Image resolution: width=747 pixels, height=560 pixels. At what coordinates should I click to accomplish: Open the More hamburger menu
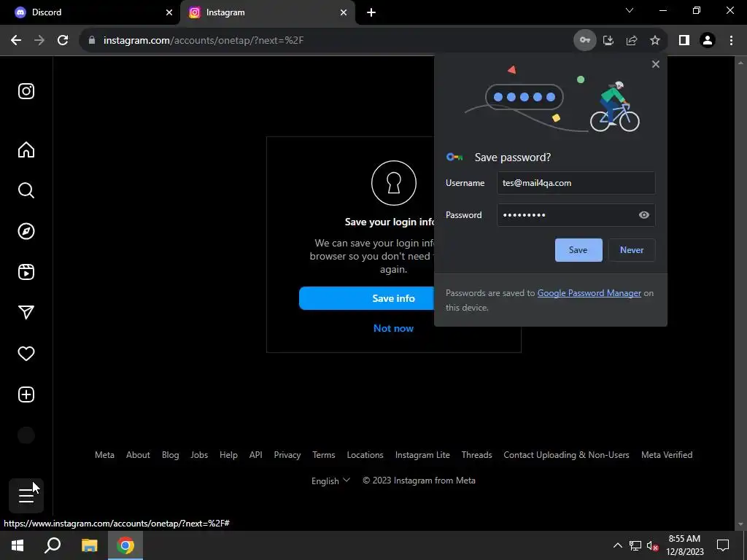tap(26, 496)
